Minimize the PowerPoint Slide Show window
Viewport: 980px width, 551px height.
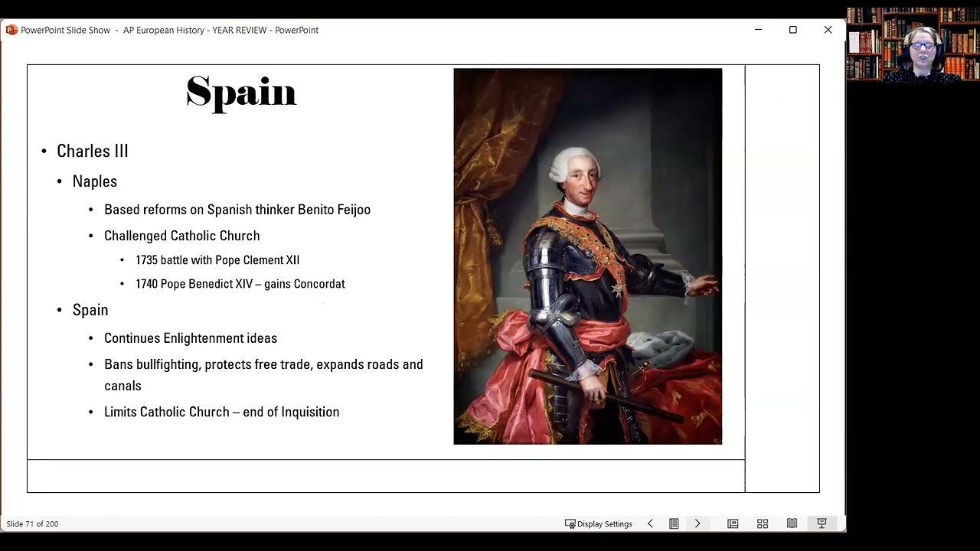coord(758,30)
